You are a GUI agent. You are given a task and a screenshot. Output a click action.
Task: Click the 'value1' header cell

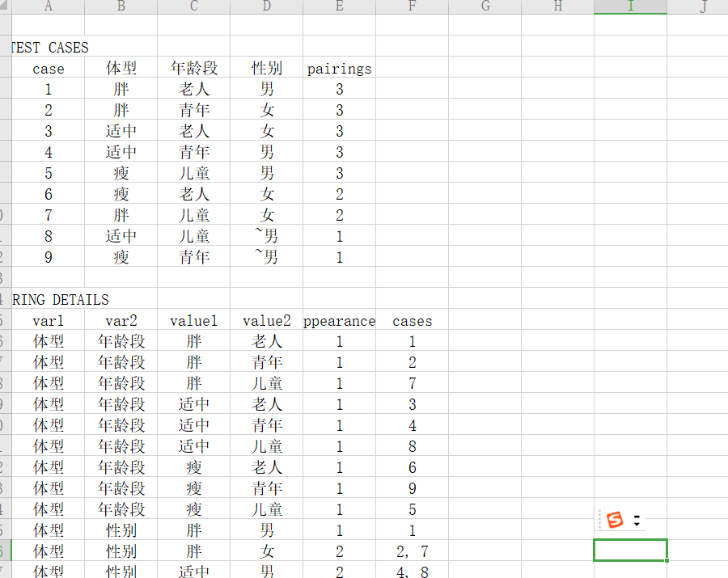point(194,321)
